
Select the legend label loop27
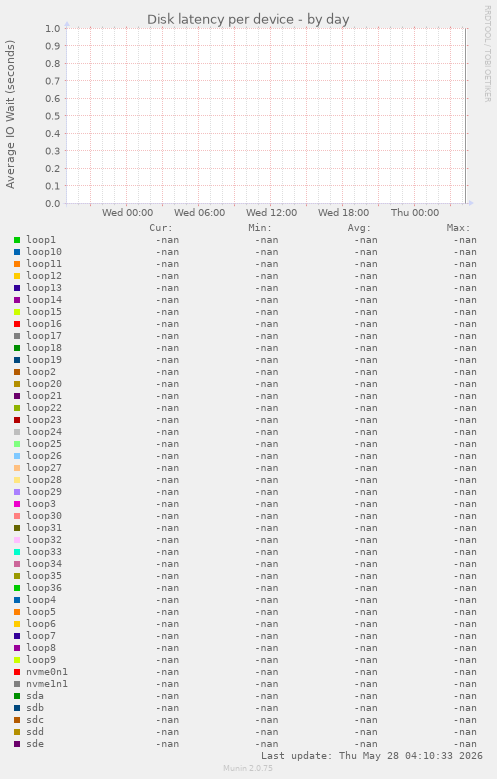[x=44, y=467]
